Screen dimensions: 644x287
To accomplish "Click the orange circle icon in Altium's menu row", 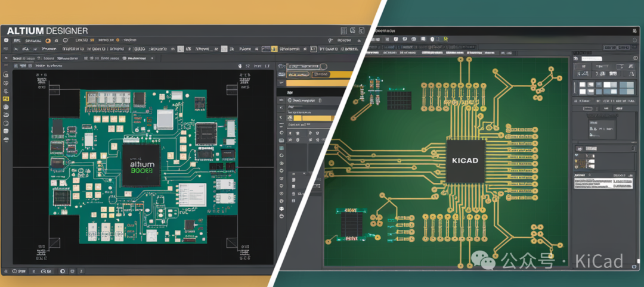I will (x=48, y=40).
